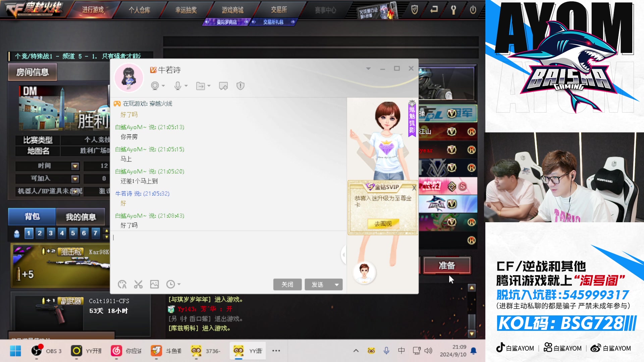The image size is (644, 362).
Task: Click the volume speaker tray icon
Action: pos(428,351)
